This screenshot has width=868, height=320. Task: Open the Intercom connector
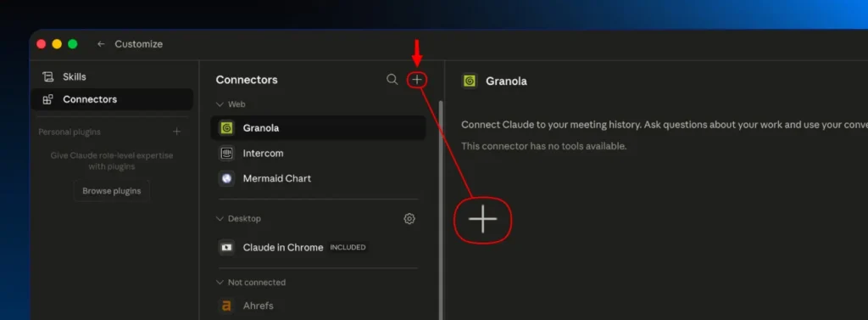click(319, 153)
